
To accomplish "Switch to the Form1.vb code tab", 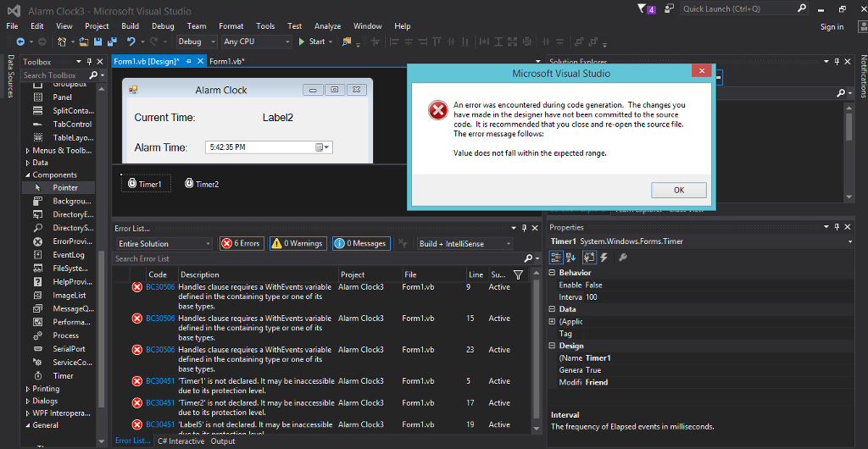I will pyautogui.click(x=227, y=61).
